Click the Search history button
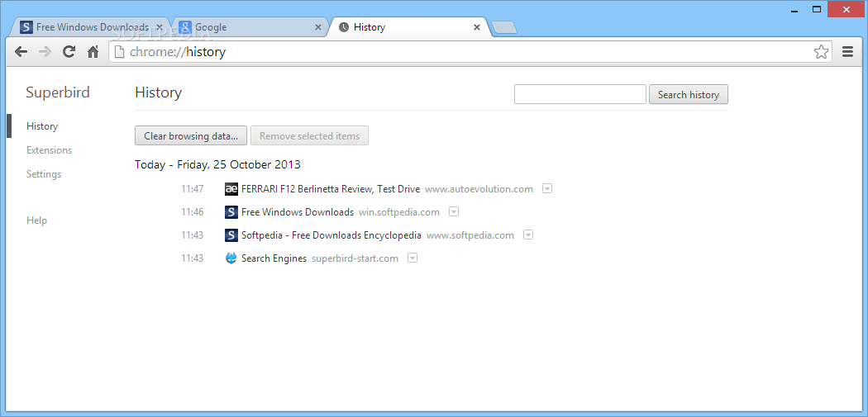The image size is (868, 417). click(x=688, y=95)
